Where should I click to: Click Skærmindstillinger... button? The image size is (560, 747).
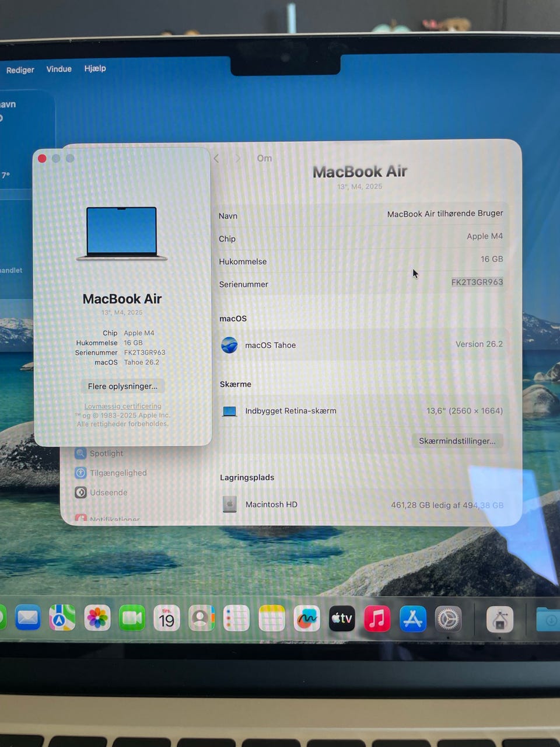457,441
